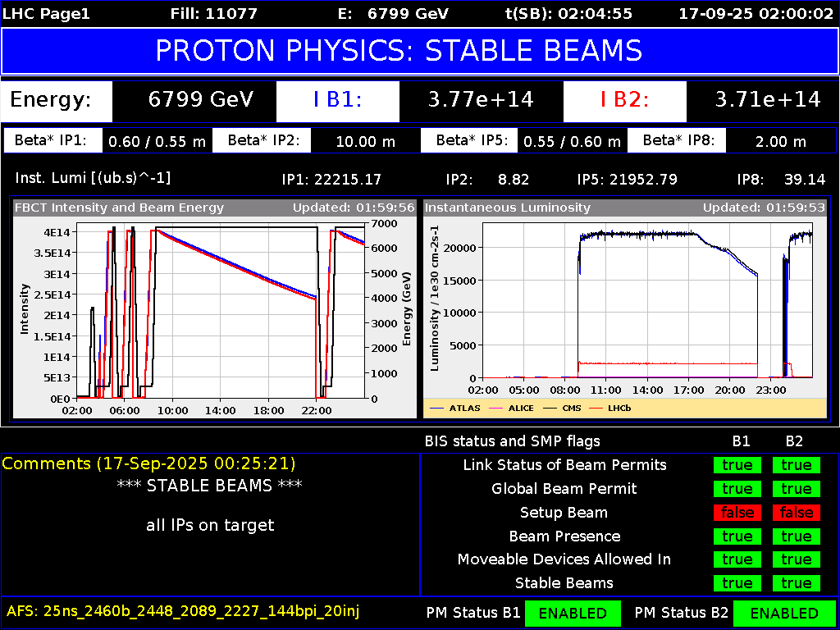This screenshot has width=840, height=630.
Task: Toggle Link Status of Beam Permits B1
Action: coord(737,464)
